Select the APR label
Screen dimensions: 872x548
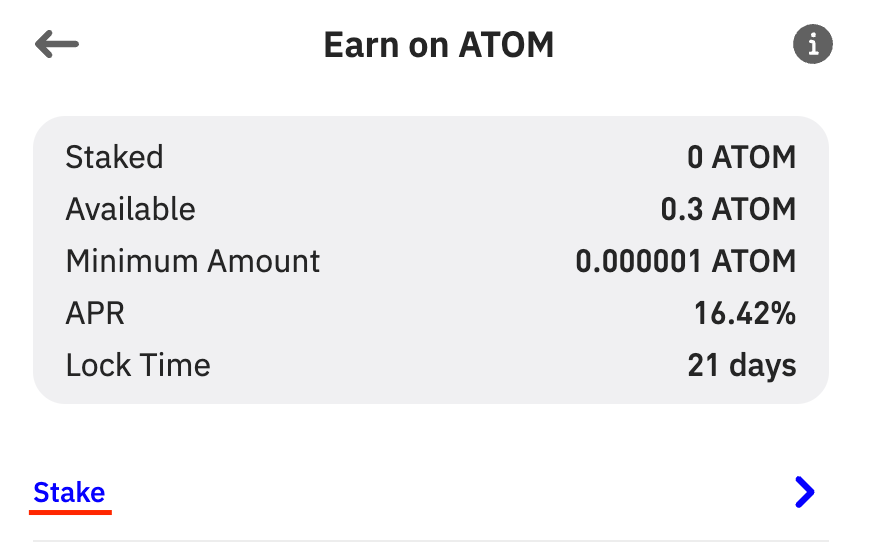pyautogui.click(x=95, y=313)
